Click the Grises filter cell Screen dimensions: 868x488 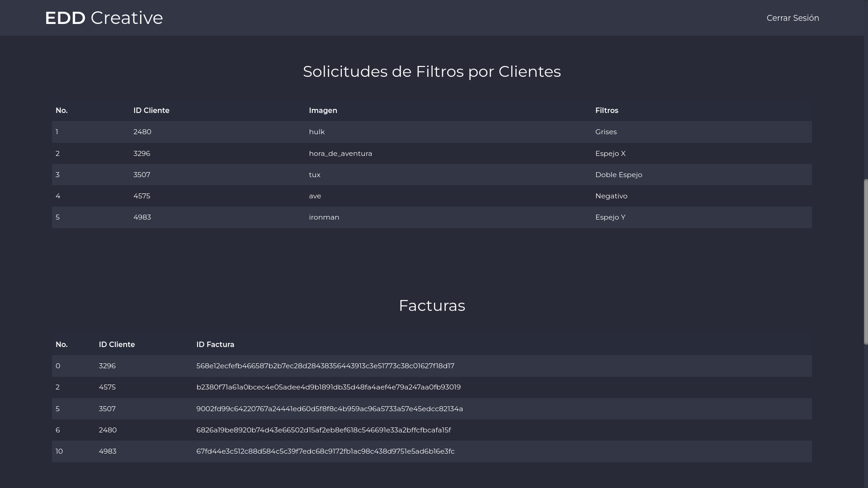coord(605,132)
